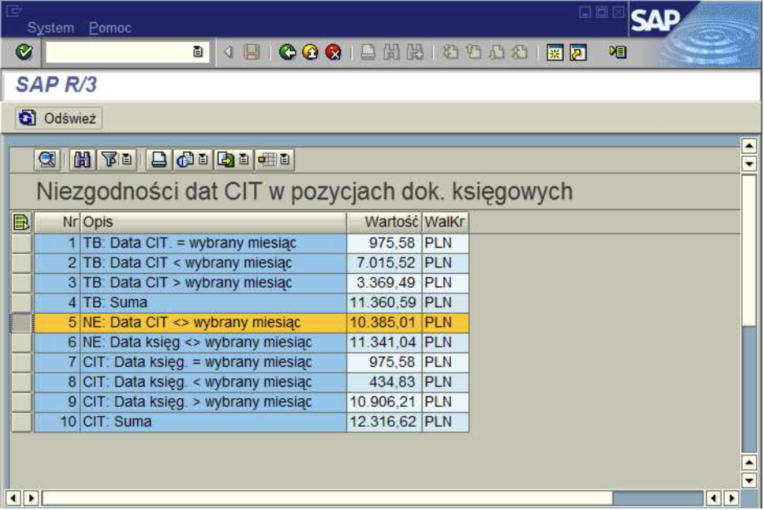Viewport: 764px width, 510px height.
Task: Click the Create New Session icon
Action: point(554,52)
